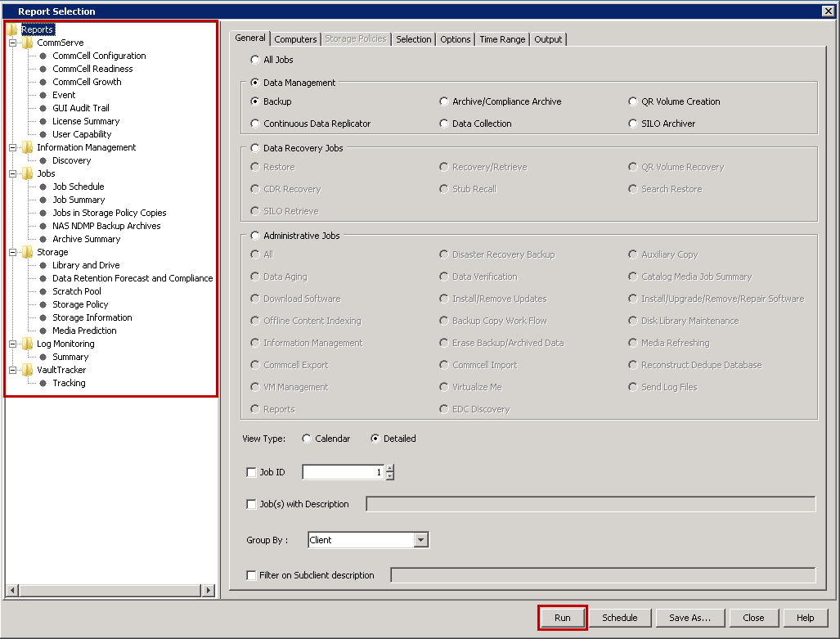Click the License Summary bullet icon
Viewport: 840px width, 639px height.
(x=43, y=121)
